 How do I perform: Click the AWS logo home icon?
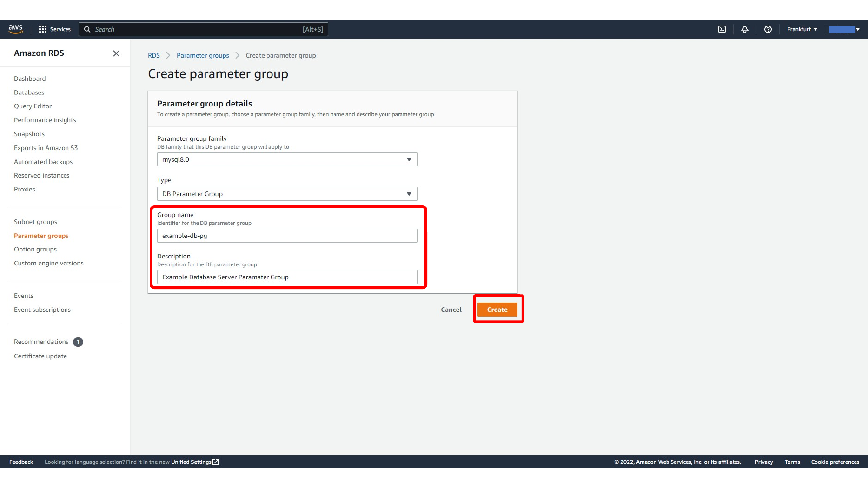tap(15, 29)
